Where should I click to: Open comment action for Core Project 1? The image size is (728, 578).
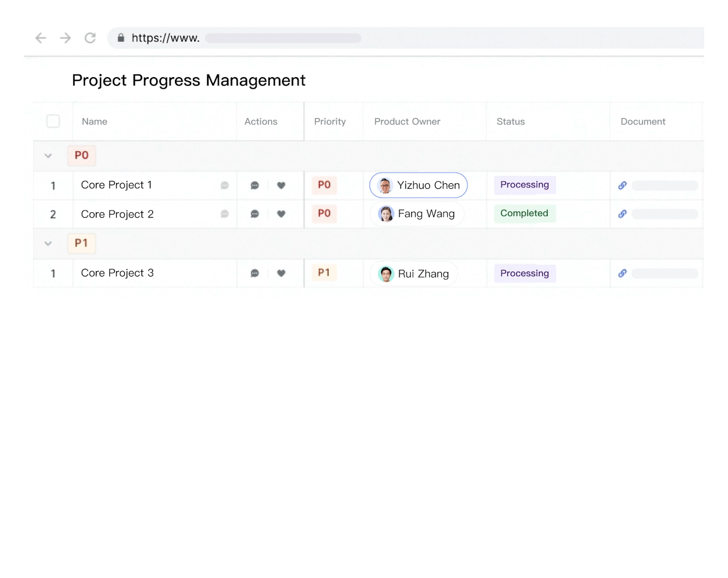254,186
